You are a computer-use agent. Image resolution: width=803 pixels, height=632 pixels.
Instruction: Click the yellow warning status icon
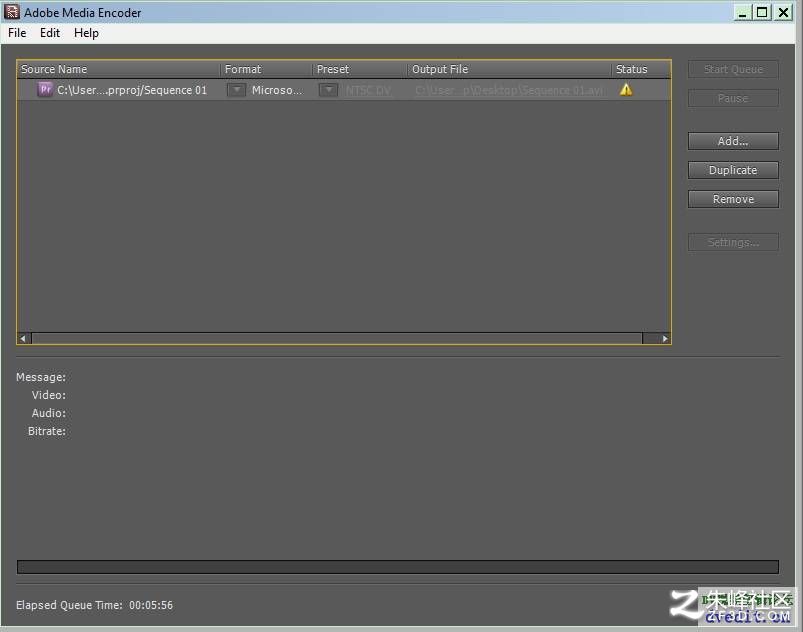click(x=626, y=90)
